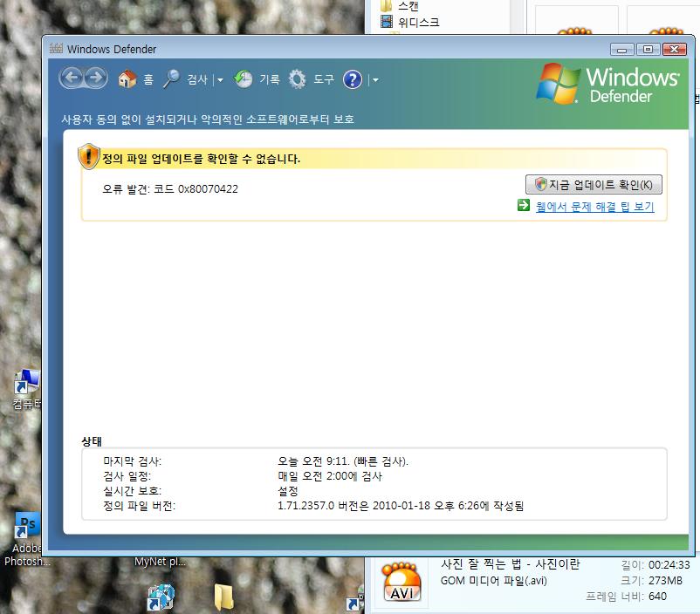700x614 pixels.
Task: Select the 홈 toolbar label
Action: (x=148, y=79)
